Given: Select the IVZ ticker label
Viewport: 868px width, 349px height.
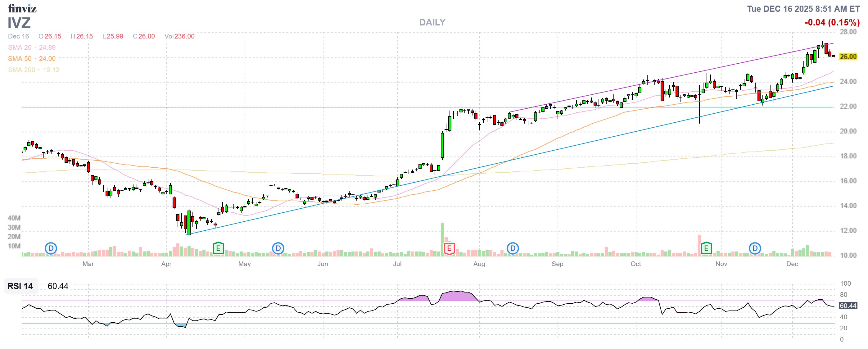Looking at the screenshot, I should 19,24.
